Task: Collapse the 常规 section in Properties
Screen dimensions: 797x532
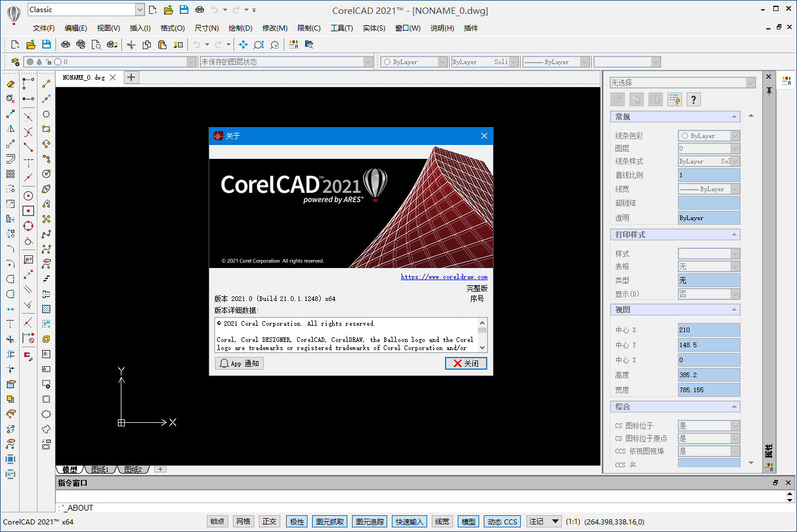Action: pyautogui.click(x=735, y=117)
